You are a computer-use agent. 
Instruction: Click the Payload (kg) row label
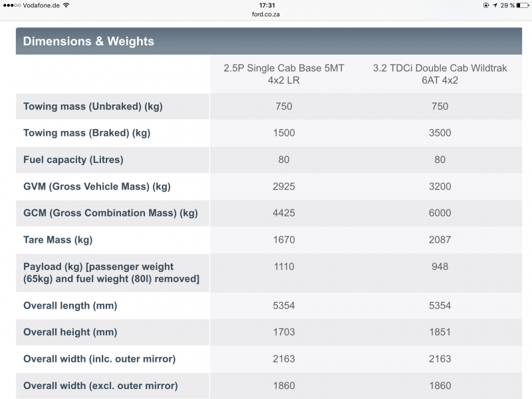pyautogui.click(x=111, y=273)
